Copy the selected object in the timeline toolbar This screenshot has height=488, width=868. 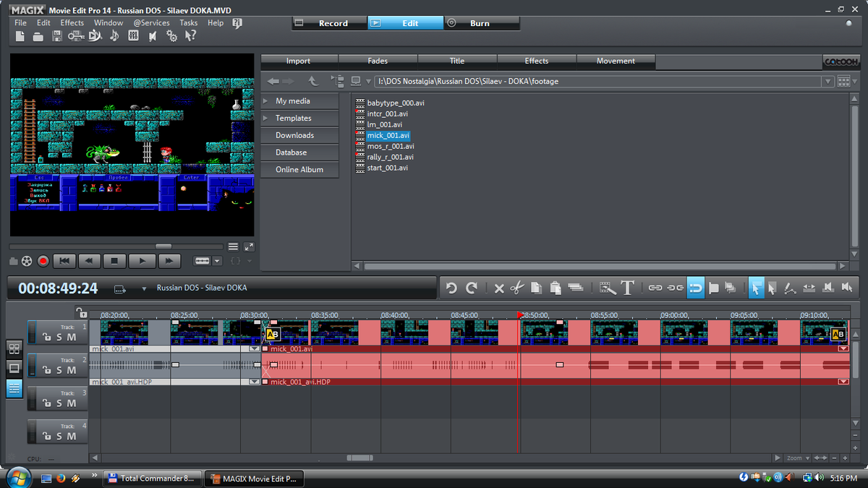(x=536, y=288)
